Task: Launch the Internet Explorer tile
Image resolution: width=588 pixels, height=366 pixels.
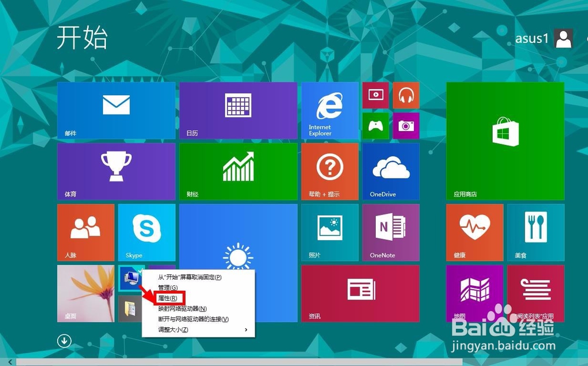Action: (330, 110)
